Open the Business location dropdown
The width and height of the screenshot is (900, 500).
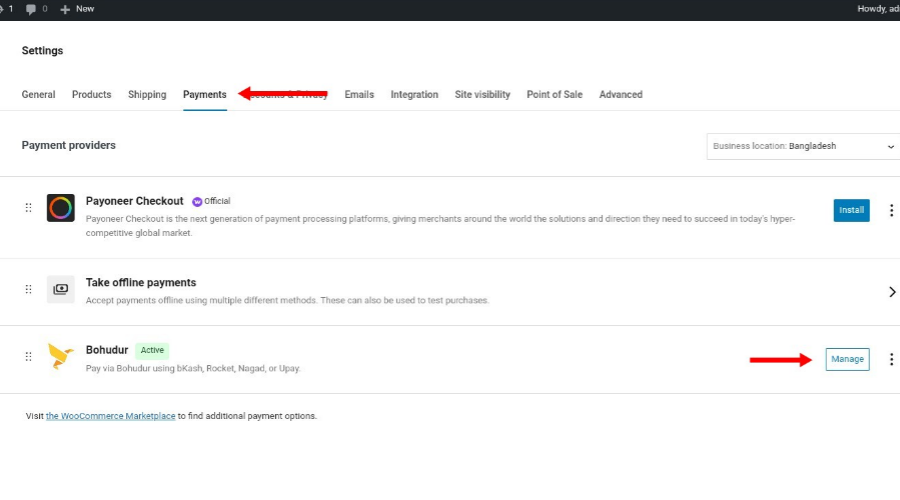tap(803, 146)
